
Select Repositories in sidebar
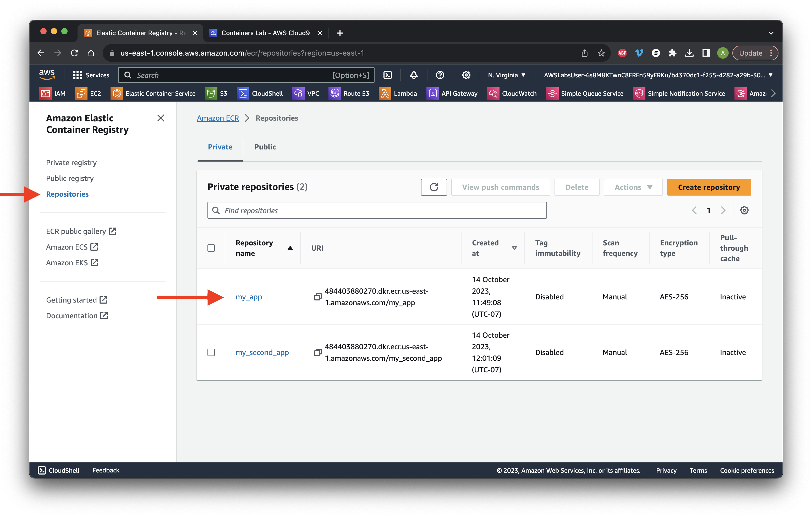(67, 194)
